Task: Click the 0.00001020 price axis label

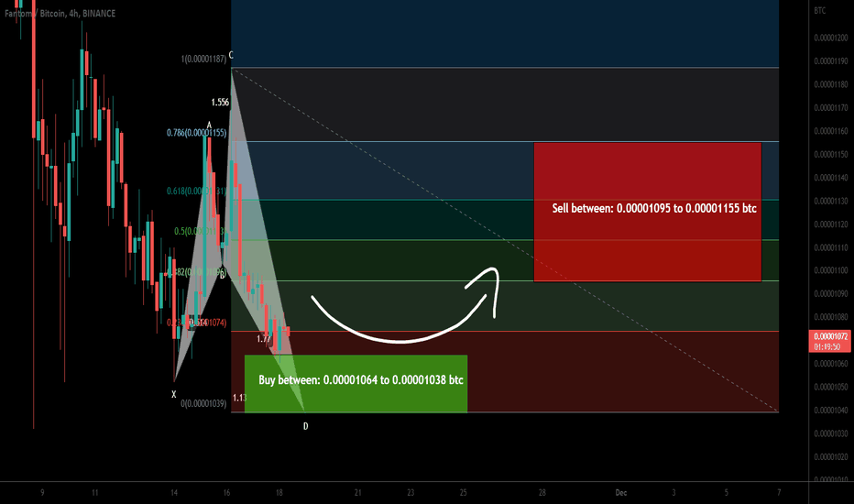Action: pos(830,457)
